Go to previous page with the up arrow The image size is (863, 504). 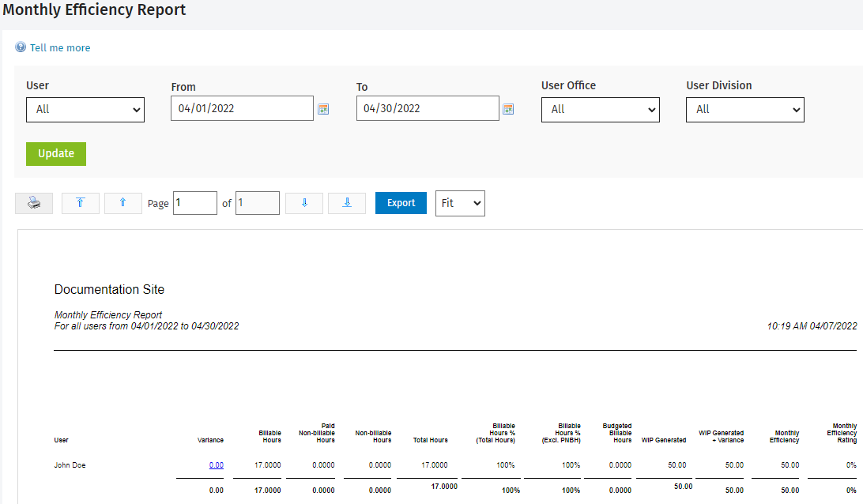[122, 203]
